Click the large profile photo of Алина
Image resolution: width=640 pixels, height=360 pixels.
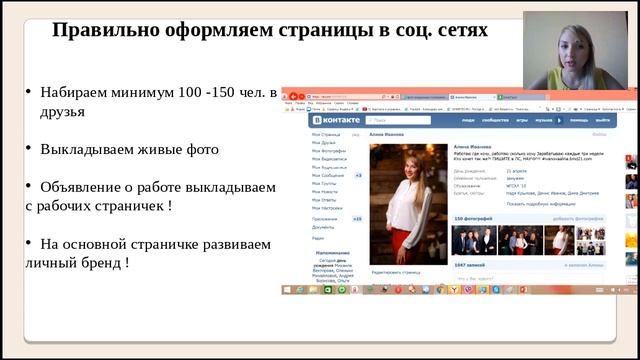point(409,204)
